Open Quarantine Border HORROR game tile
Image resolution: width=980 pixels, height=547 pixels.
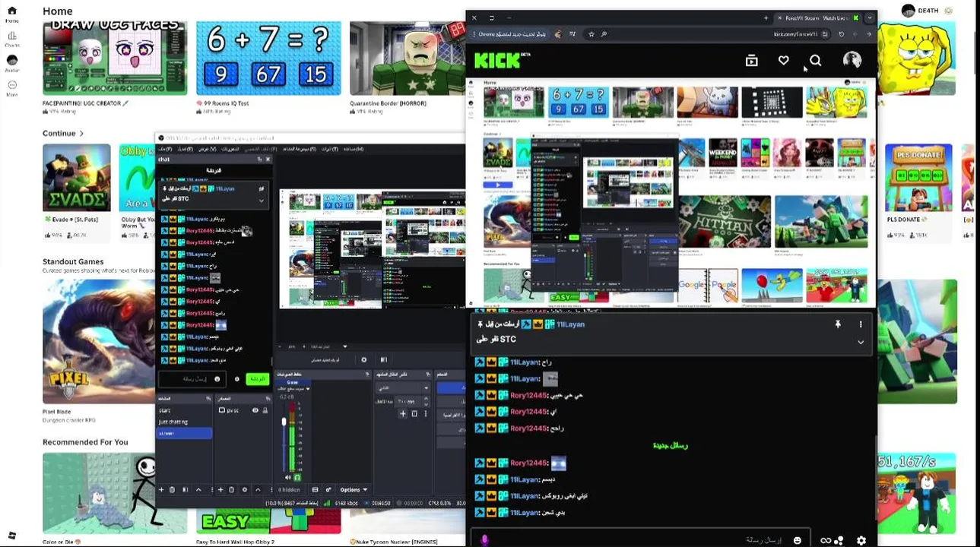(x=408, y=67)
